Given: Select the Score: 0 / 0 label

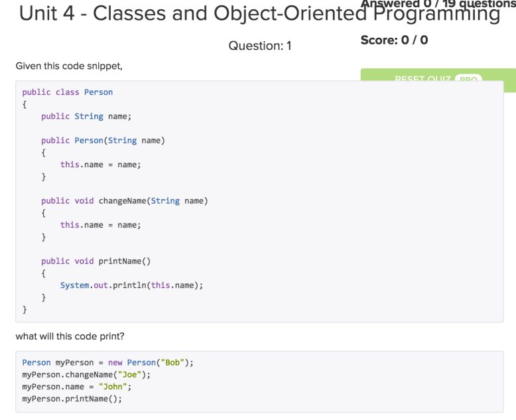Looking at the screenshot, I should coord(394,40).
